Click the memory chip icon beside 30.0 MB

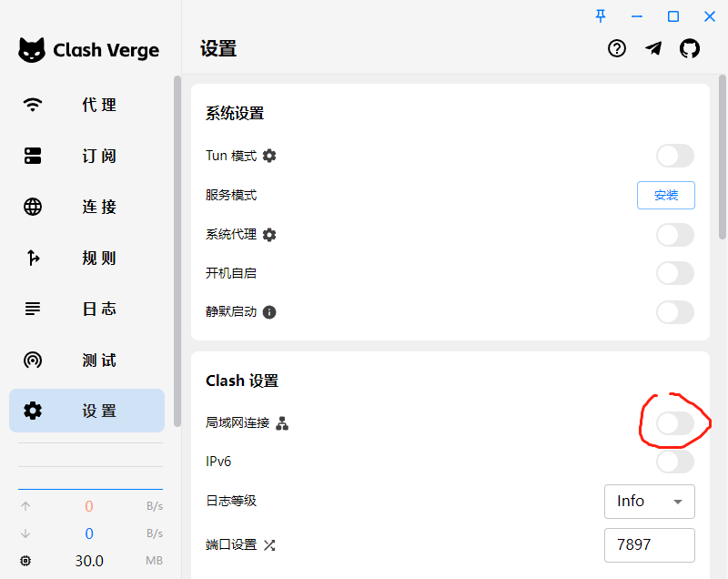click(25, 561)
